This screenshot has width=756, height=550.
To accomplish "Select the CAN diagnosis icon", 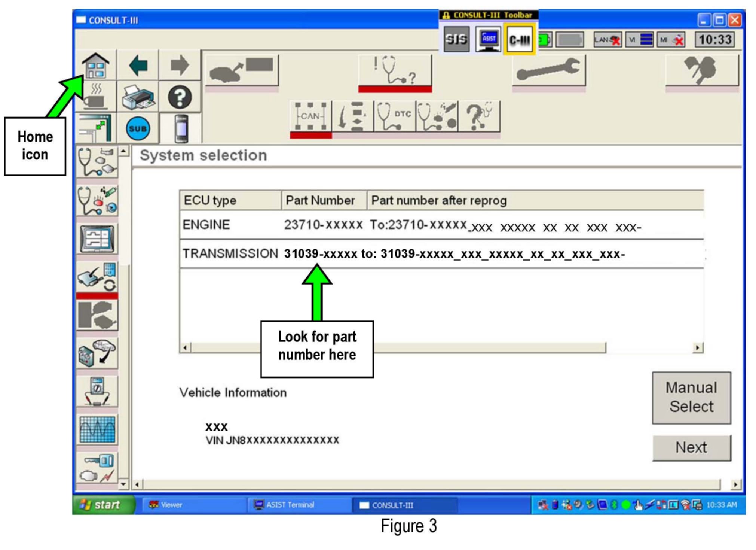I will [x=310, y=116].
